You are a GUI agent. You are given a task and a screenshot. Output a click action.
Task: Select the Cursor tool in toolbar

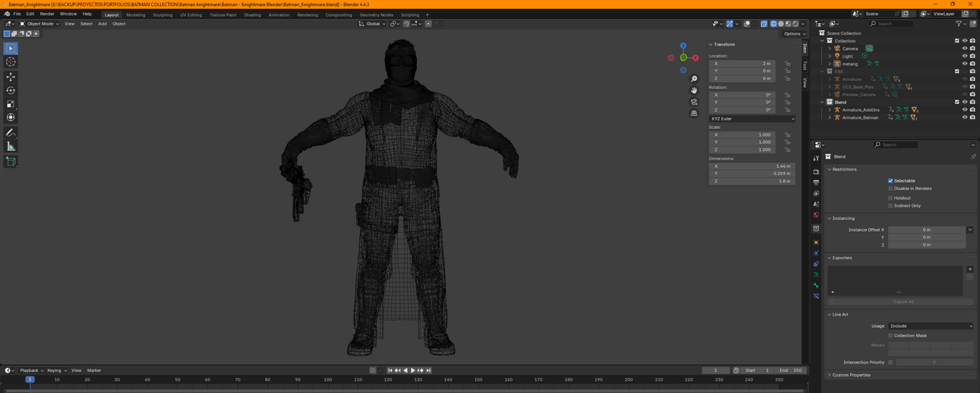coord(10,62)
